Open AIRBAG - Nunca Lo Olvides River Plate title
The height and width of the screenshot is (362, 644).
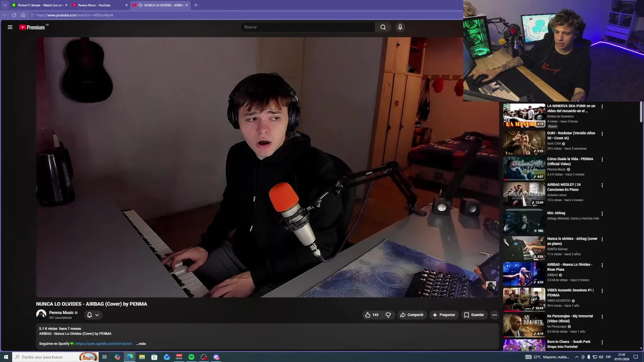tap(570, 267)
